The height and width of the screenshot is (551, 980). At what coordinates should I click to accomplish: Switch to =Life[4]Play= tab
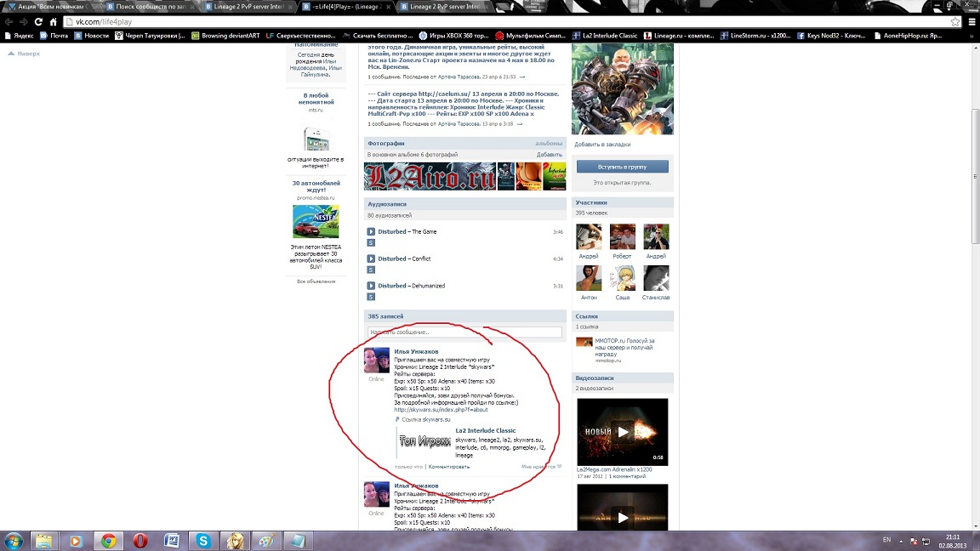[x=345, y=7]
